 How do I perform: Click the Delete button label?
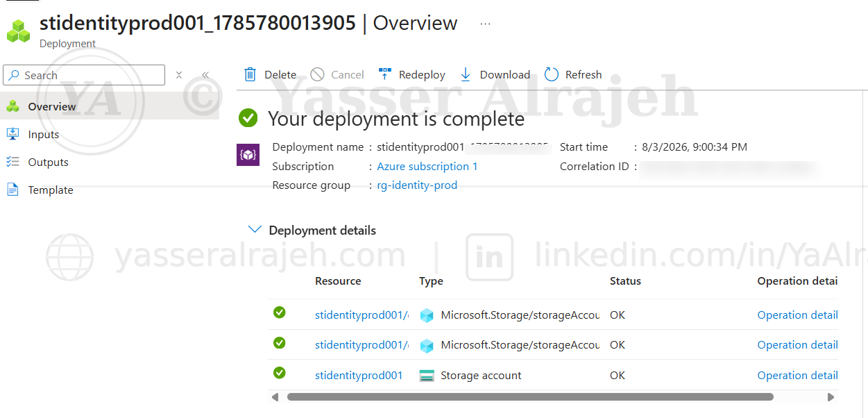coord(280,75)
